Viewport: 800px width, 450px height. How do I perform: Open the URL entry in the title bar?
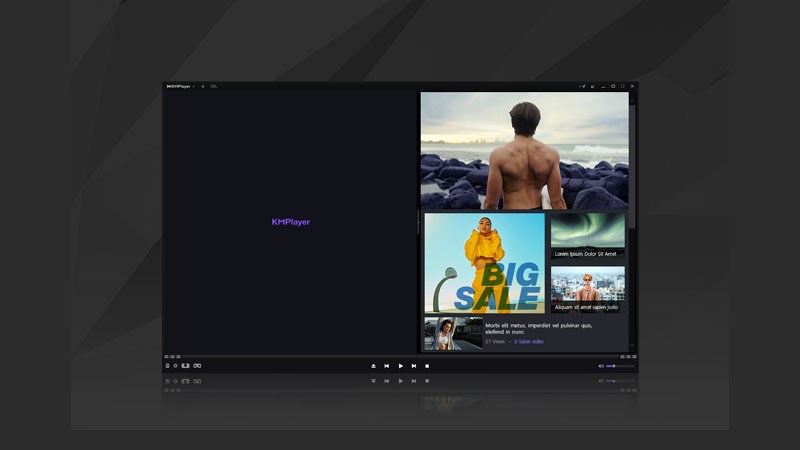(214, 86)
